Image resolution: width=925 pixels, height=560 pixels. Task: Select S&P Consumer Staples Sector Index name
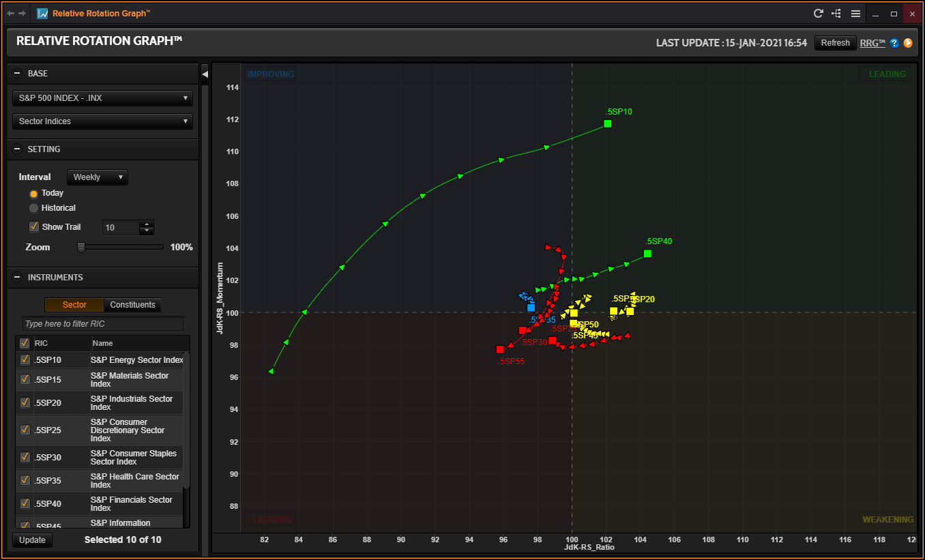coord(134,458)
